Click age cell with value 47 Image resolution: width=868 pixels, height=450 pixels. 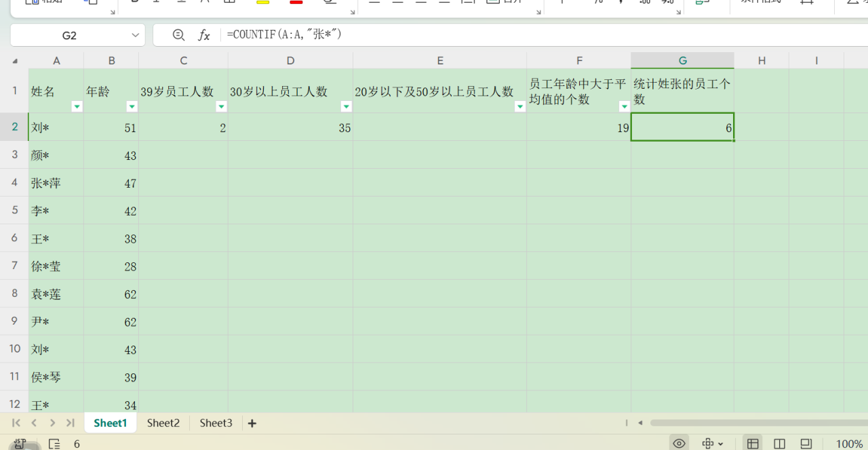[111, 183]
